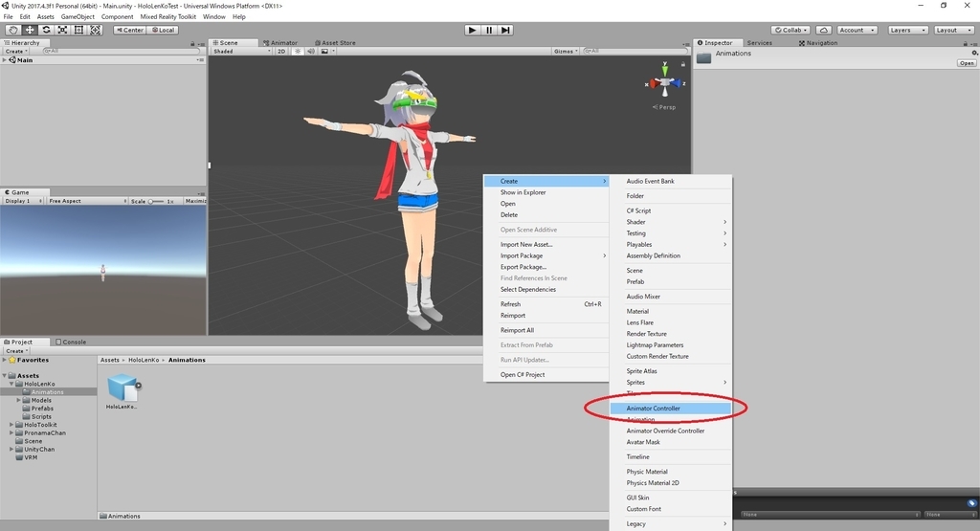Click the scene orientation gizmo
The width and height of the screenshot is (980, 531).
665,80
